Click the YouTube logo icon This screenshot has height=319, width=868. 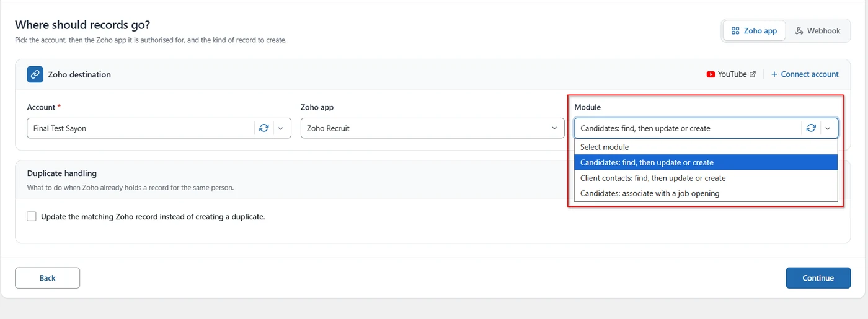click(x=711, y=74)
